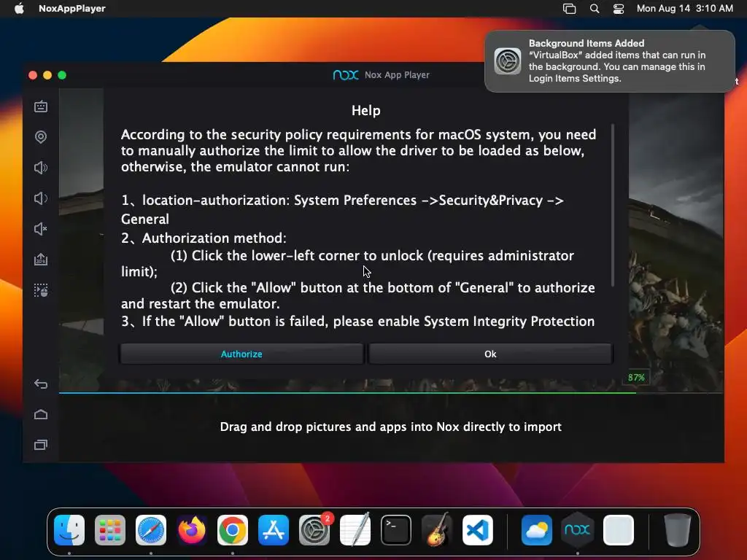Open the macro recorder icon in sidebar
This screenshot has height=560, width=747.
pos(41,290)
